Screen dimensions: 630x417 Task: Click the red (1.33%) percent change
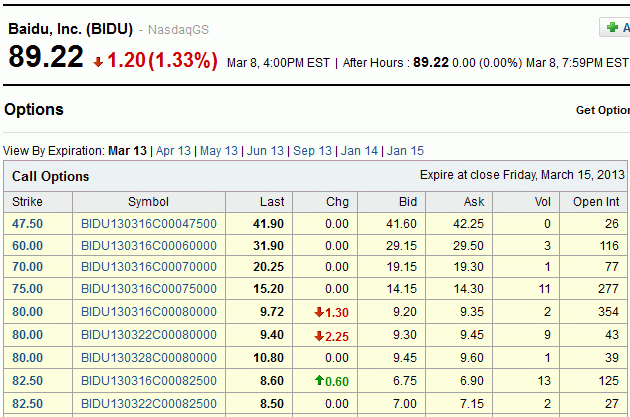coord(183,61)
